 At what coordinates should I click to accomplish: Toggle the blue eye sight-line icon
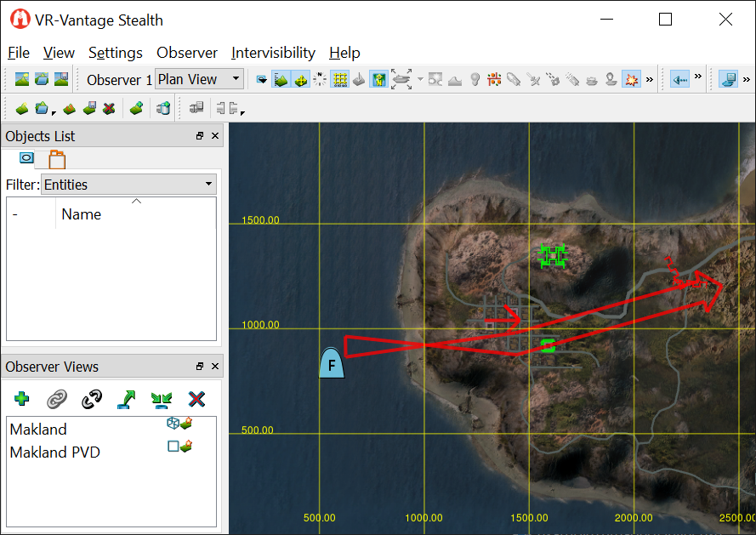pos(680,80)
